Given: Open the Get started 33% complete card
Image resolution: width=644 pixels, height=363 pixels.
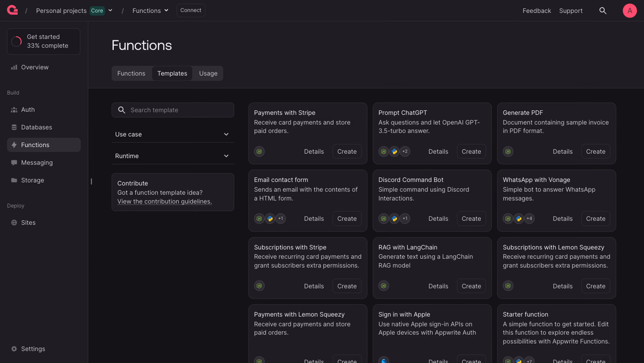Looking at the screenshot, I should pyautogui.click(x=44, y=41).
